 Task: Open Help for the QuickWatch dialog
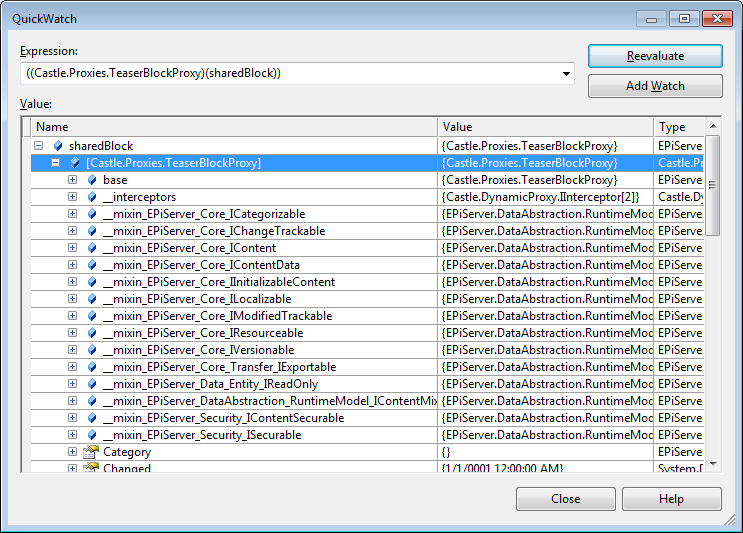(x=671, y=499)
